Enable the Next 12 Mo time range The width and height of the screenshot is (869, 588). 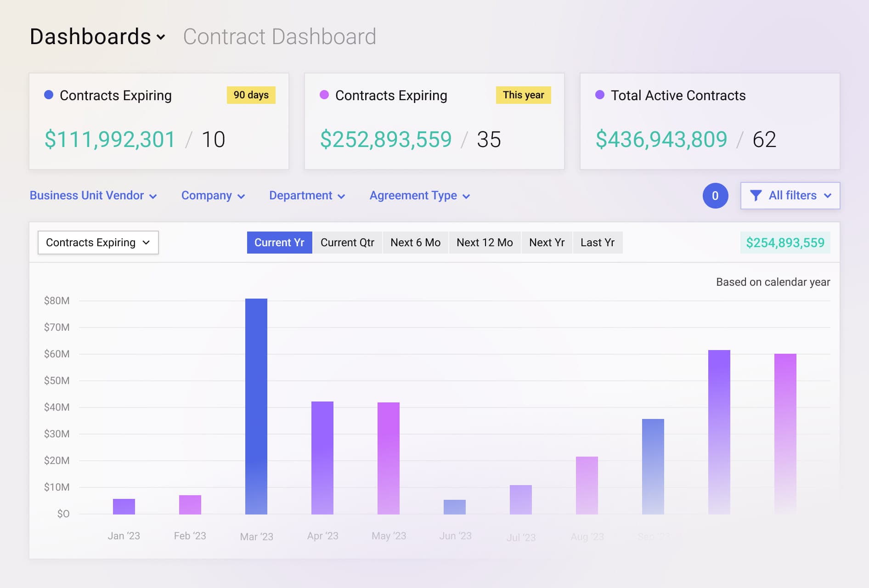click(485, 242)
